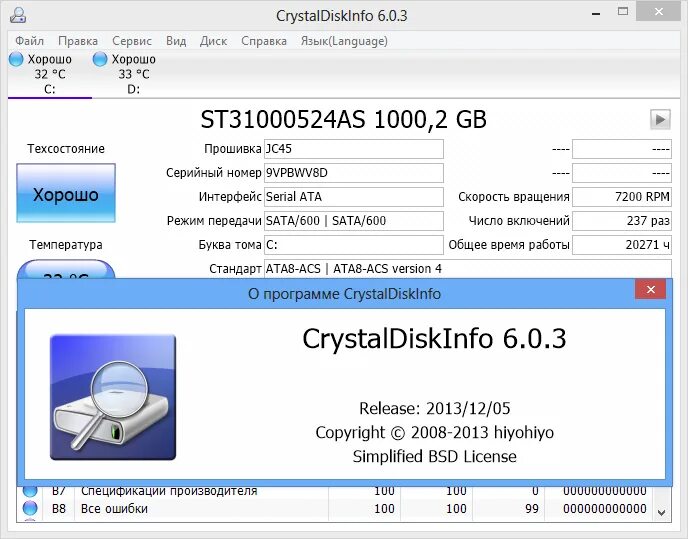This screenshot has width=688, height=539.
Task: Click the CrystalDiskInfo logo in About dialog
Action: click(x=113, y=397)
